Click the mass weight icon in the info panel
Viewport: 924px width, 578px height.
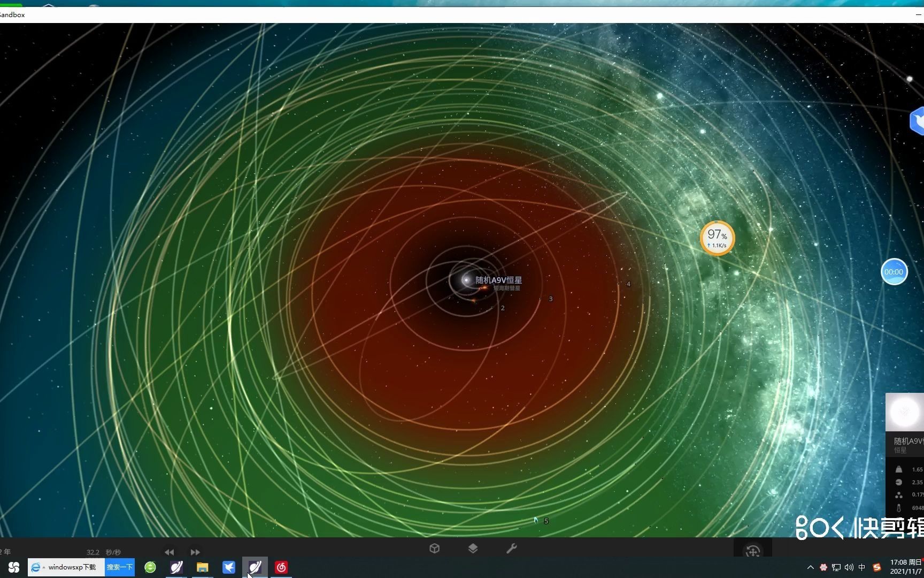pos(899,469)
